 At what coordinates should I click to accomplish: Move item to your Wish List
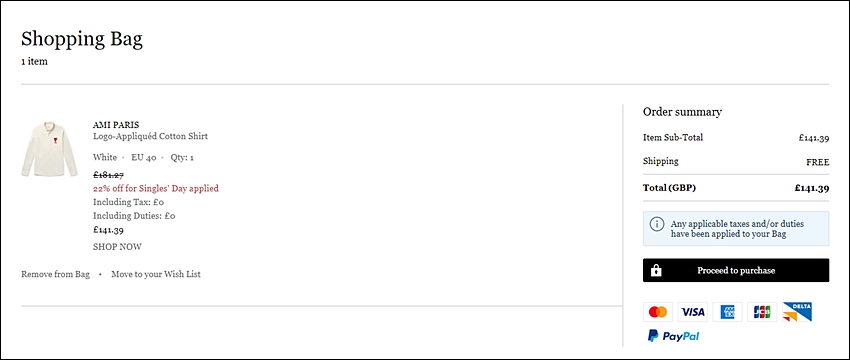[x=156, y=274]
